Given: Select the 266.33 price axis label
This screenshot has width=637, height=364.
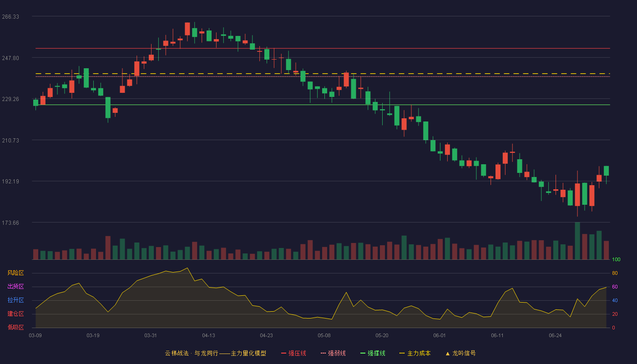Looking at the screenshot, I should 10,17.
